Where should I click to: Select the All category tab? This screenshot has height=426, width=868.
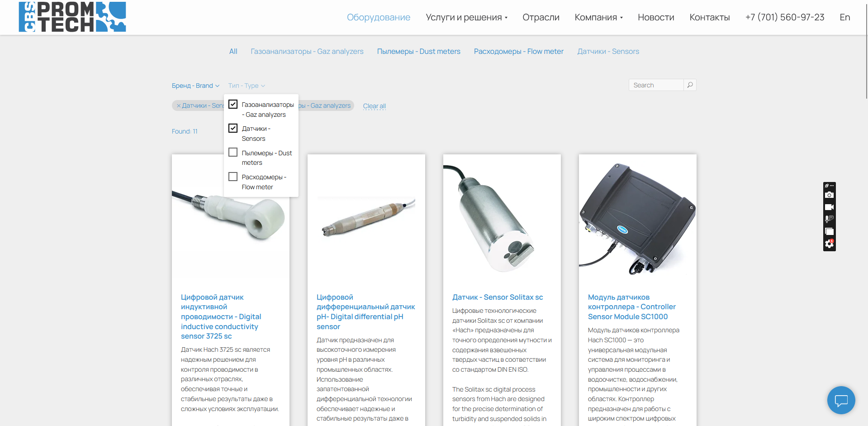(x=233, y=51)
